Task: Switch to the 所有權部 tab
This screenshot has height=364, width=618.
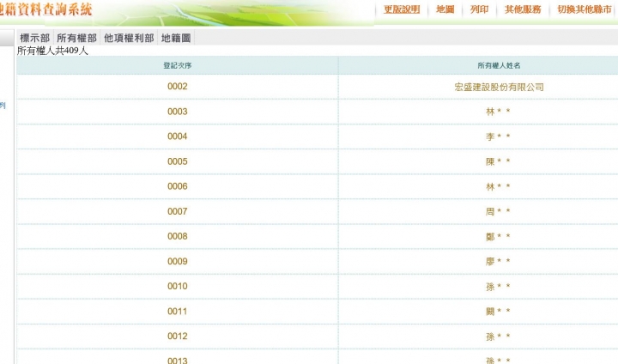Action: [77, 38]
